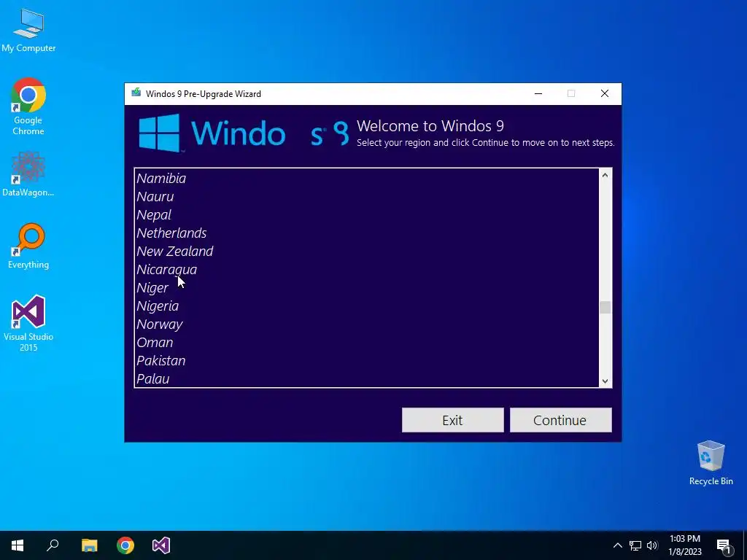
Task: Select Nauru in the region list
Action: pyautogui.click(x=366, y=196)
